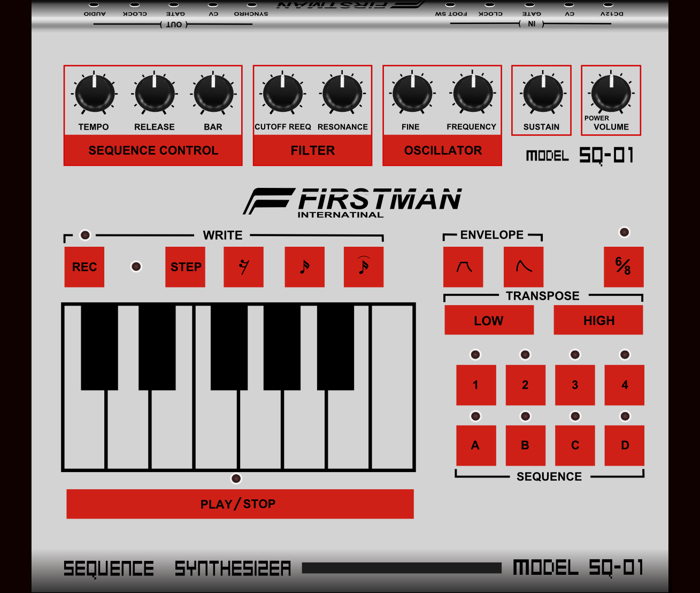Click the LED above the PLAY/STOP bar
The width and height of the screenshot is (700, 593).
(x=236, y=478)
